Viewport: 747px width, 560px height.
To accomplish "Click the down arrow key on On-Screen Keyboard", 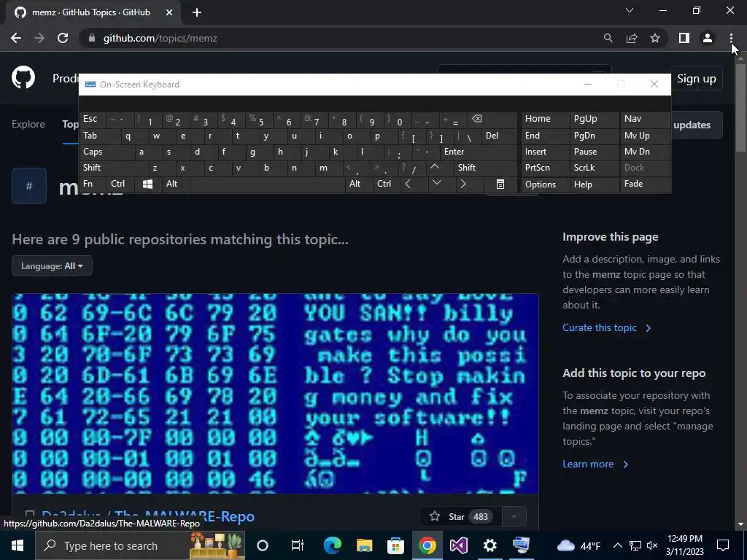I will tap(436, 184).
